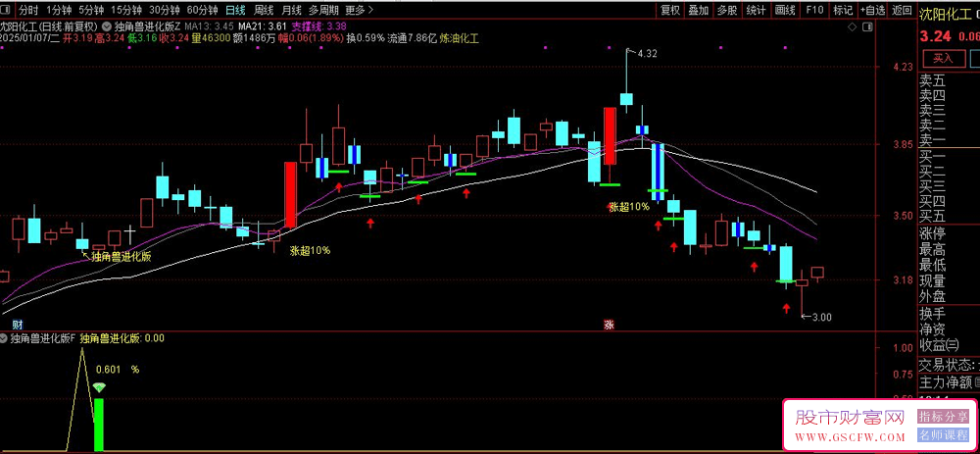Click the 独角兽进化版F sub-indicator title
The height and width of the screenshot is (454, 980).
43,338
